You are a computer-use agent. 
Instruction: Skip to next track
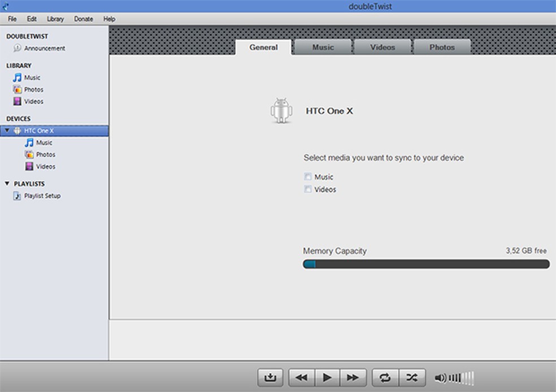353,377
